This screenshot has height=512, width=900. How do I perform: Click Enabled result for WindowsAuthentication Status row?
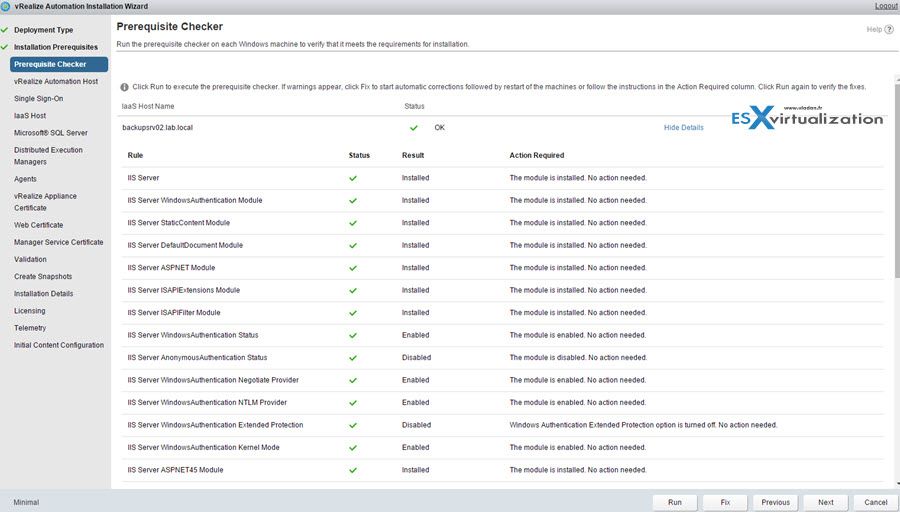point(416,335)
